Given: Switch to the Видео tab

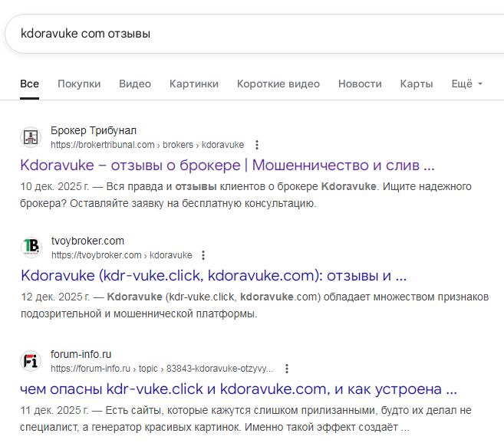Looking at the screenshot, I should click(135, 84).
